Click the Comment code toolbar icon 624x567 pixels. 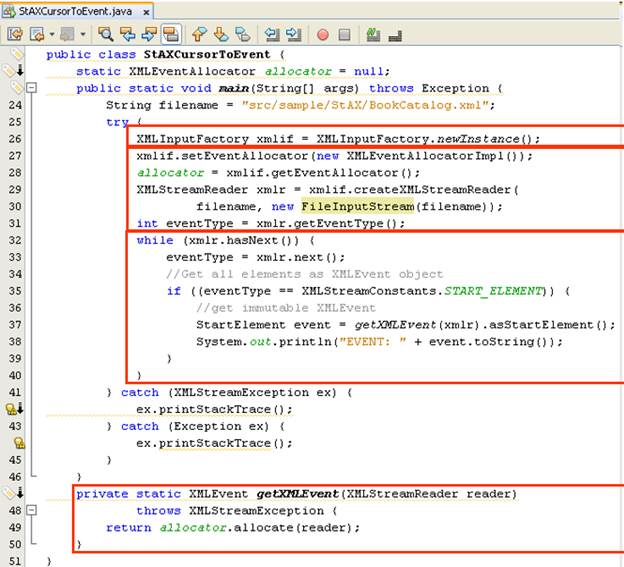[373, 34]
